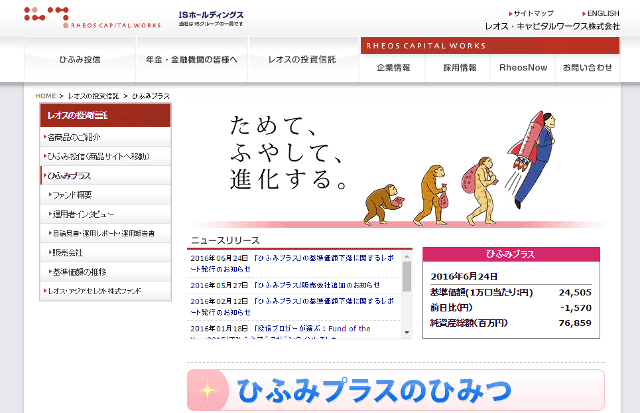Image resolution: width=640 pixels, height=413 pixels.
Task: Click レオスの投資信託 breadcrumb link
Action: click(x=93, y=96)
